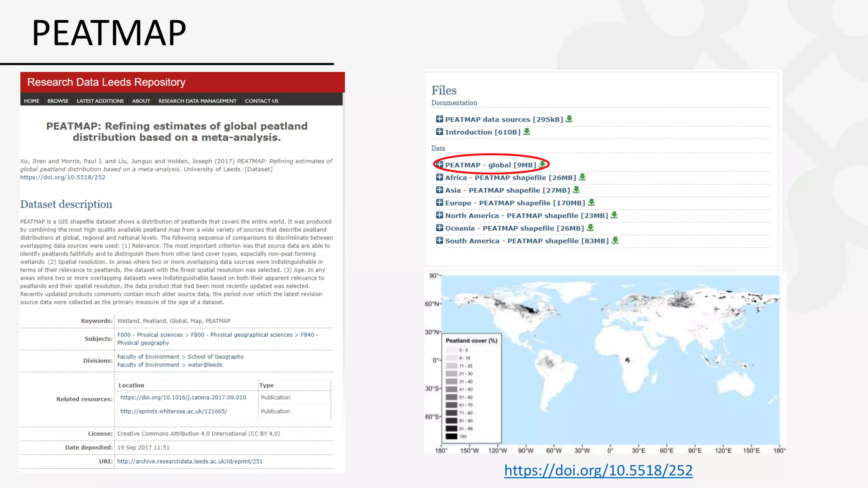Go to LATEST ADDITIONS
This screenshot has height=488, width=868.
pyautogui.click(x=100, y=101)
